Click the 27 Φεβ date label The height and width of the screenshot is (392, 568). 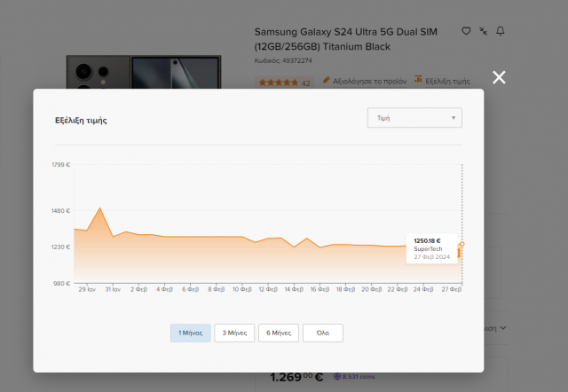452,289
